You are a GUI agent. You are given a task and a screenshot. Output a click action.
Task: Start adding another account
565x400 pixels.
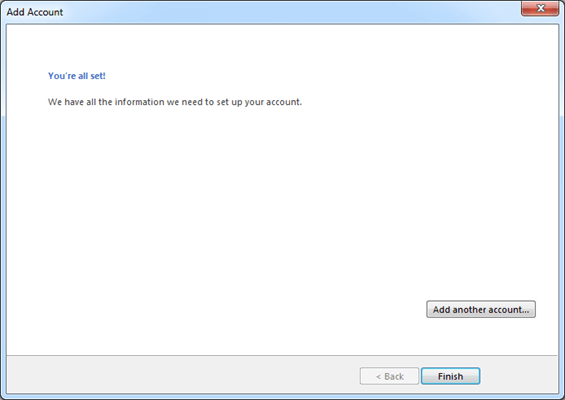tap(481, 310)
